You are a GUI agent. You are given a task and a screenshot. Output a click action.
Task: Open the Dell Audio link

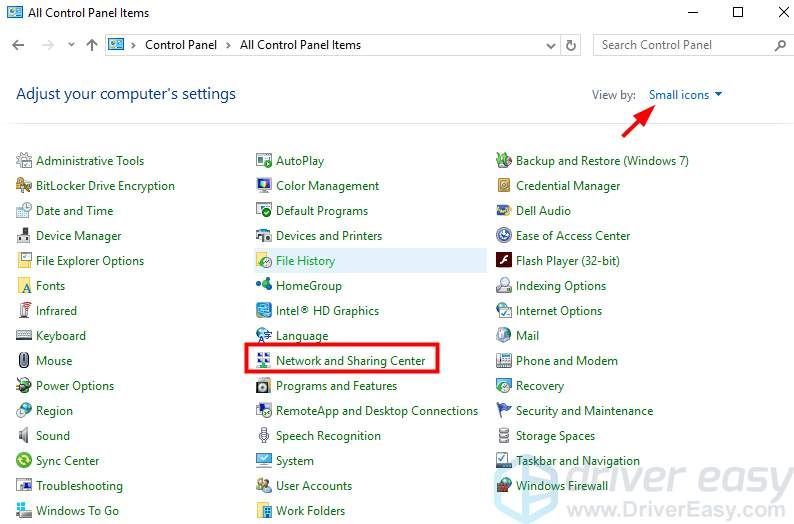click(x=543, y=211)
